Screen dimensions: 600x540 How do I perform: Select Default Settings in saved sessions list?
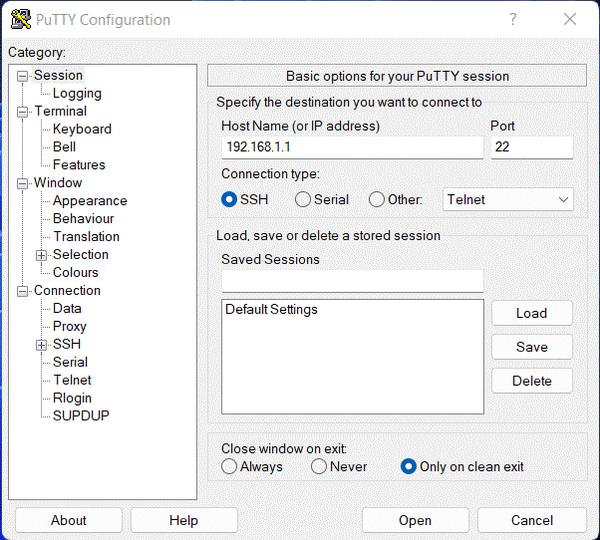coord(271,310)
